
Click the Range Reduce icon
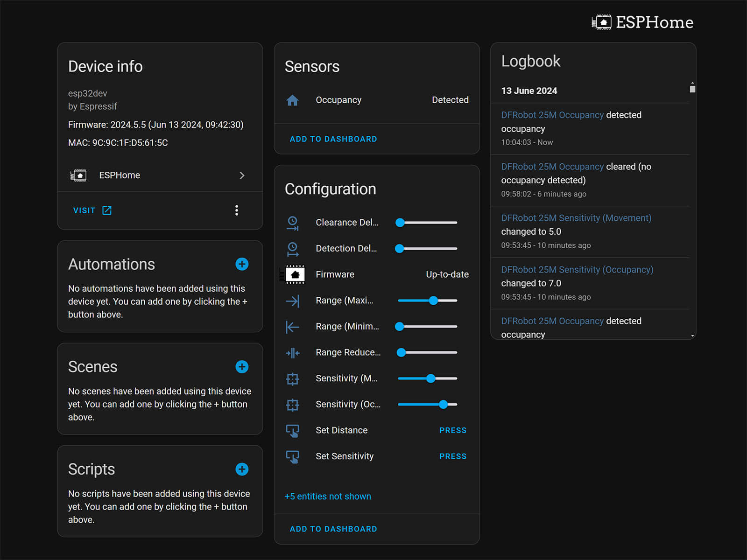(x=293, y=353)
